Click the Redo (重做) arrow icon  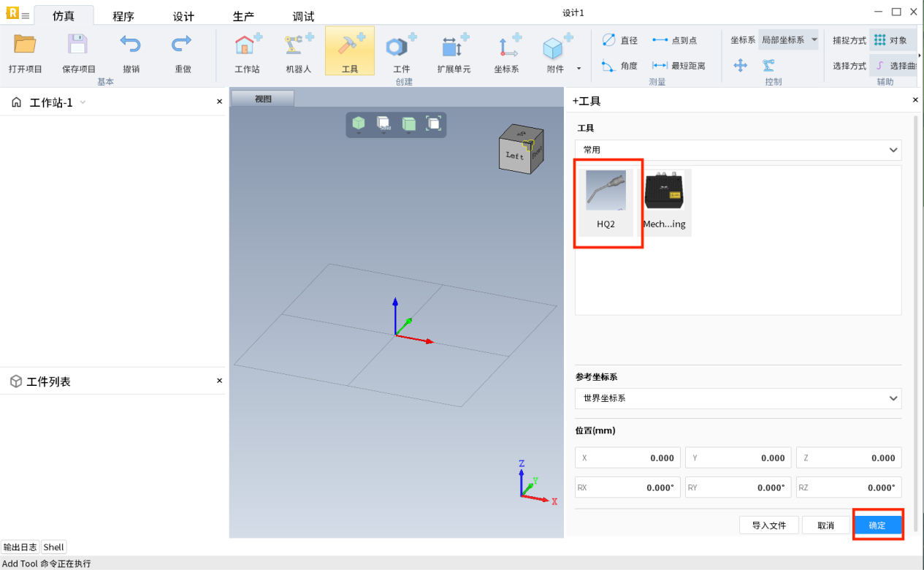182,45
